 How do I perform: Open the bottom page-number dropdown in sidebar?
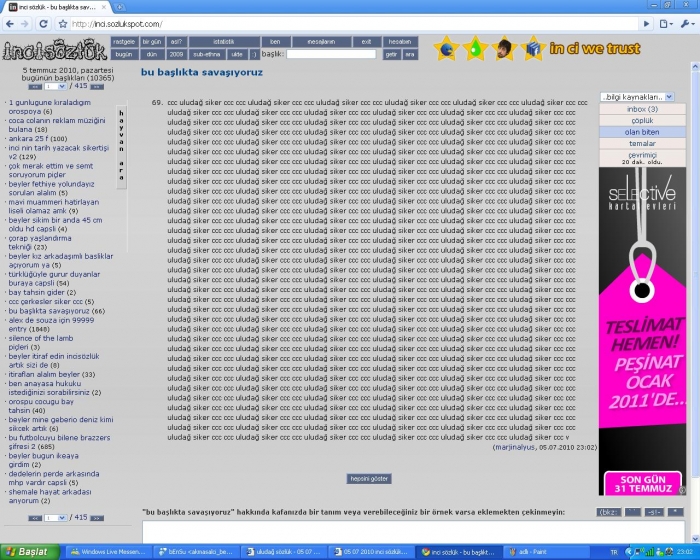click(56, 518)
